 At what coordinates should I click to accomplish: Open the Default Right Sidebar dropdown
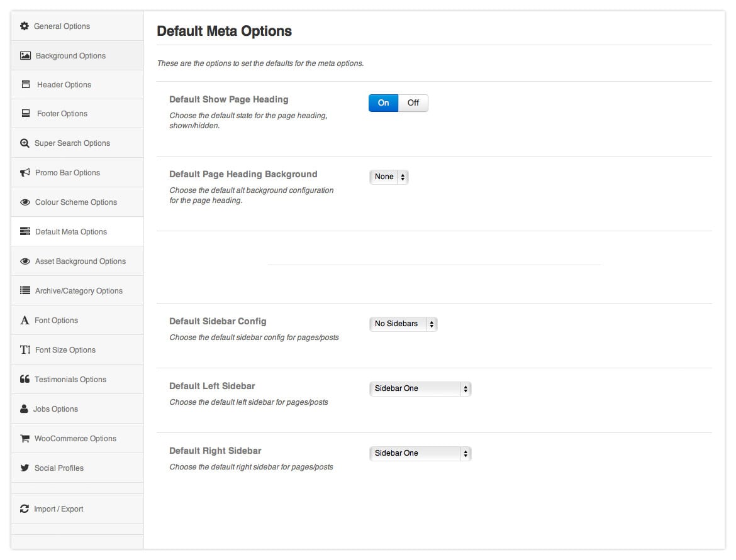point(421,454)
